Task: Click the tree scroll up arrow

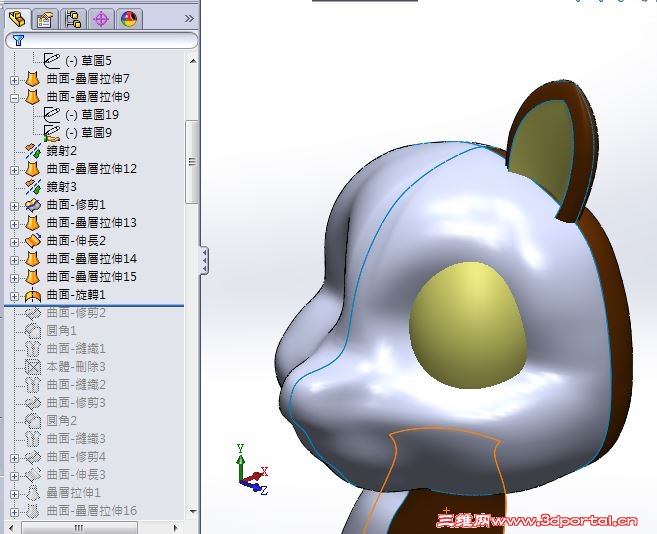Action: coord(193,61)
